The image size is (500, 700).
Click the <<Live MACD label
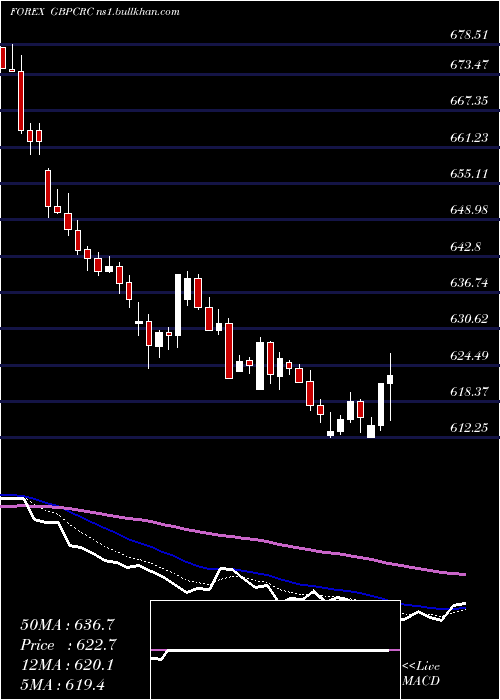pyautogui.click(x=421, y=674)
